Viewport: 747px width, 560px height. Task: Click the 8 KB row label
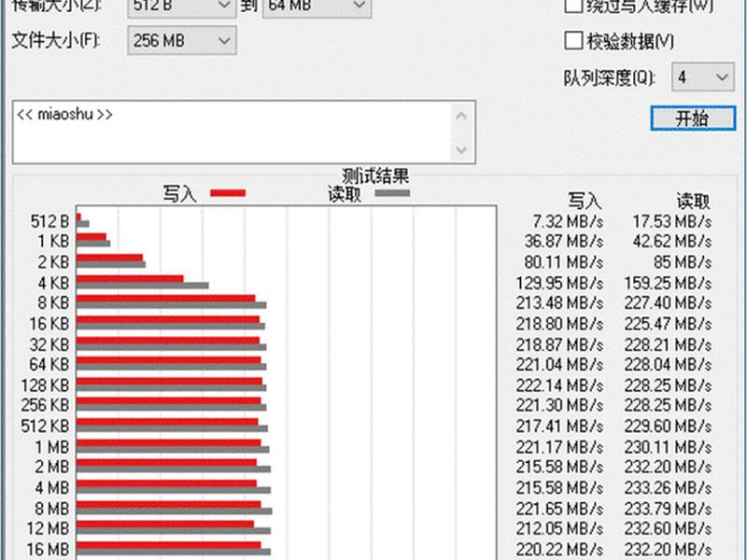pos(53,302)
